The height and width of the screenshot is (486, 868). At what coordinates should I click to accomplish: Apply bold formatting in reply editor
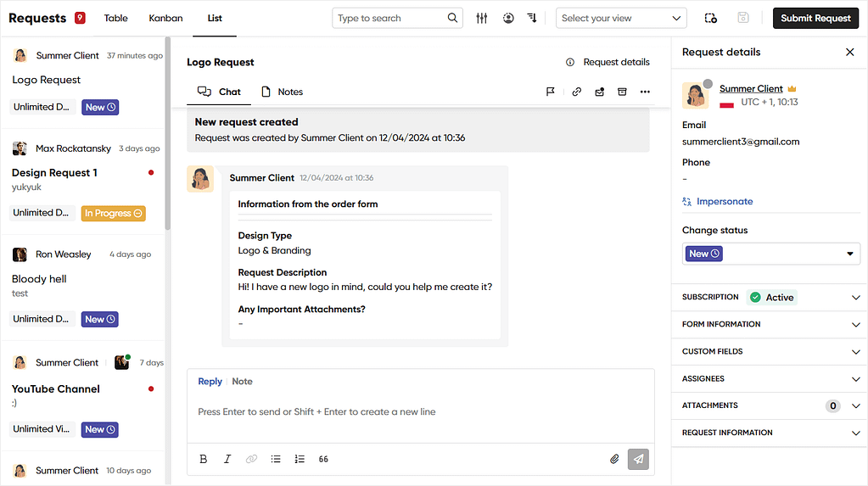pos(203,459)
